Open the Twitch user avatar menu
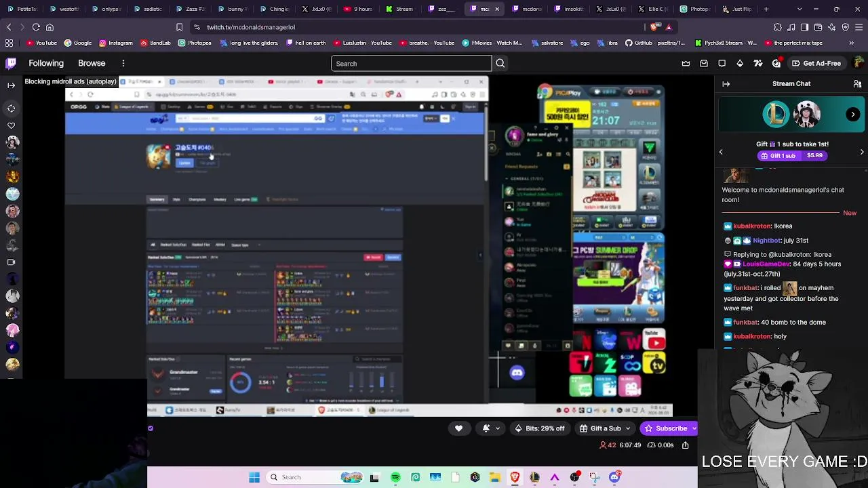This screenshot has width=868, height=488. (x=859, y=63)
